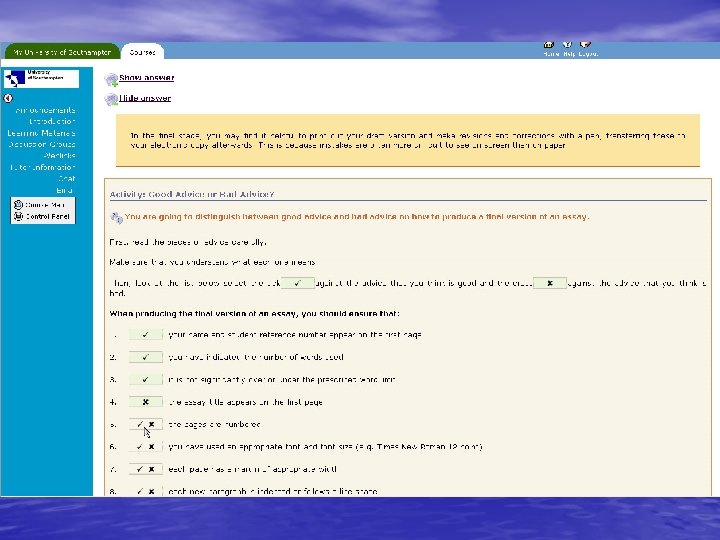Click the Course Map icon
This screenshot has width=720, height=540.
click(18, 205)
